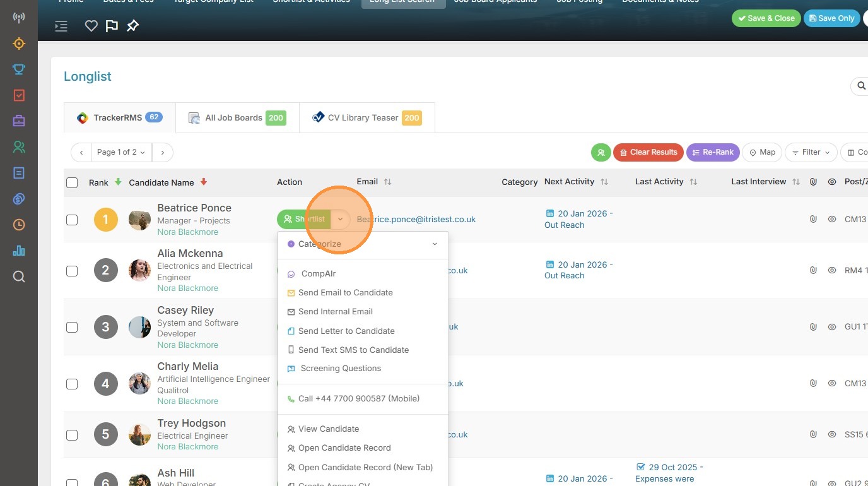
Task: Go to the next results page arrow
Action: pos(163,152)
